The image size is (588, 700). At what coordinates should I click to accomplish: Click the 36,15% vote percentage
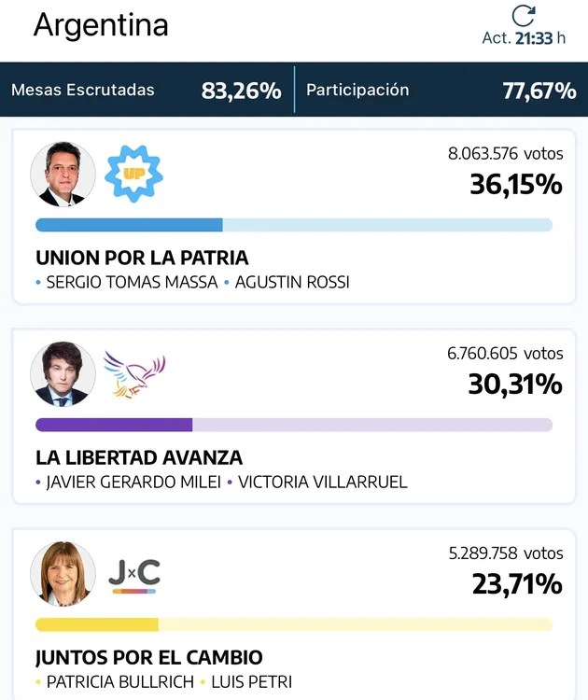point(515,184)
